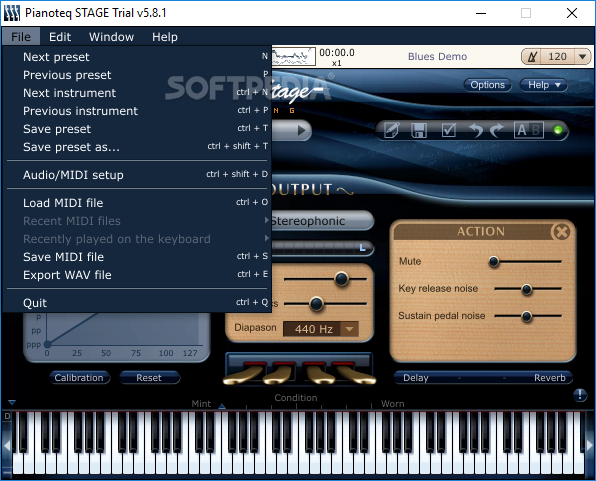Screen dimensions: 596x481
Task: Click the green status indicator light
Action: [x=558, y=130]
